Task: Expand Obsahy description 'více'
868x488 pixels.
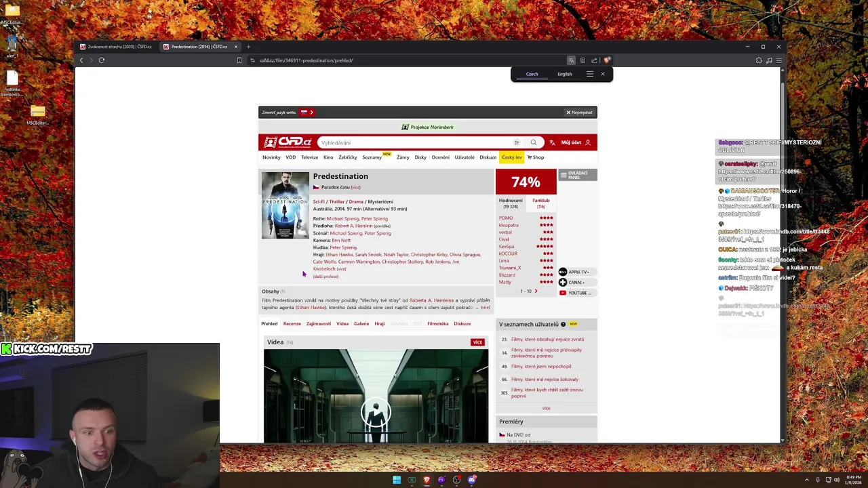Action: coord(485,308)
